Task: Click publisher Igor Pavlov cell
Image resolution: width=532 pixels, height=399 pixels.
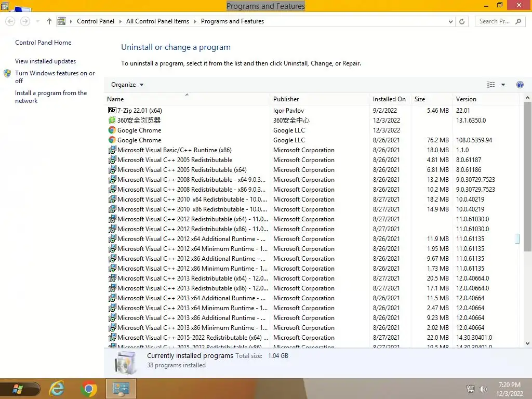Action: [x=288, y=110]
